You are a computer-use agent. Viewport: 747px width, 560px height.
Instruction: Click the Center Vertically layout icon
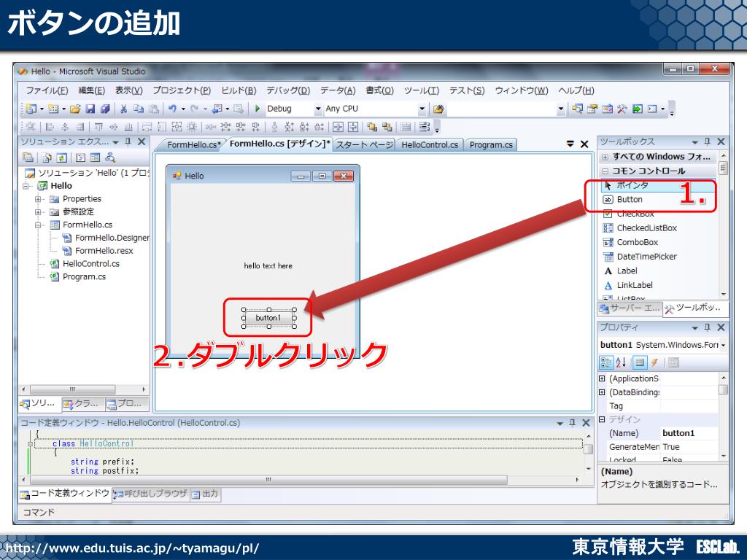click(x=353, y=127)
